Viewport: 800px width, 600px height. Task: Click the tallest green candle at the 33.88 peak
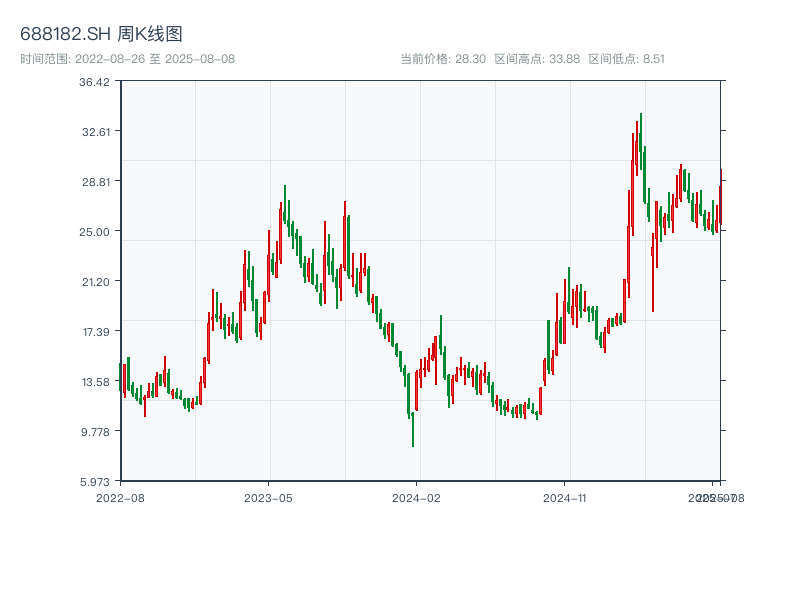pos(641,141)
